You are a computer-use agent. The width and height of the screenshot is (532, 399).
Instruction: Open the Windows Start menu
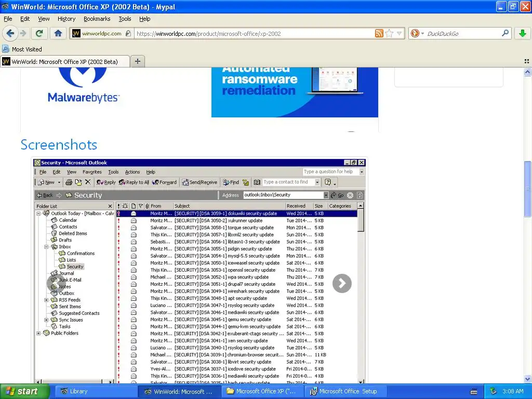coord(25,391)
